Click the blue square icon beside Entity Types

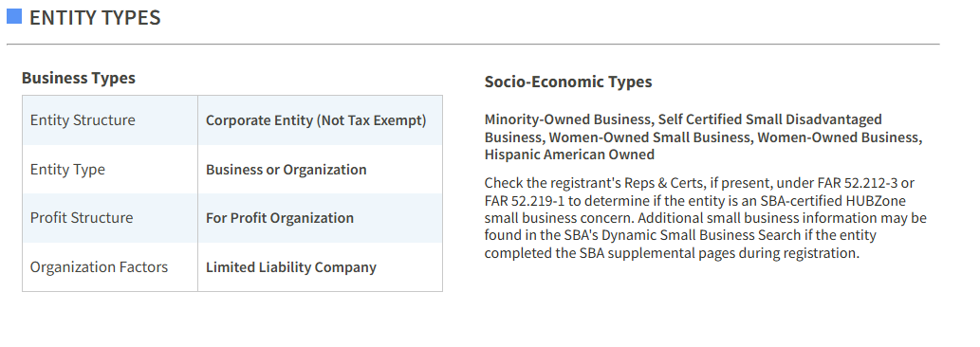coord(14,16)
